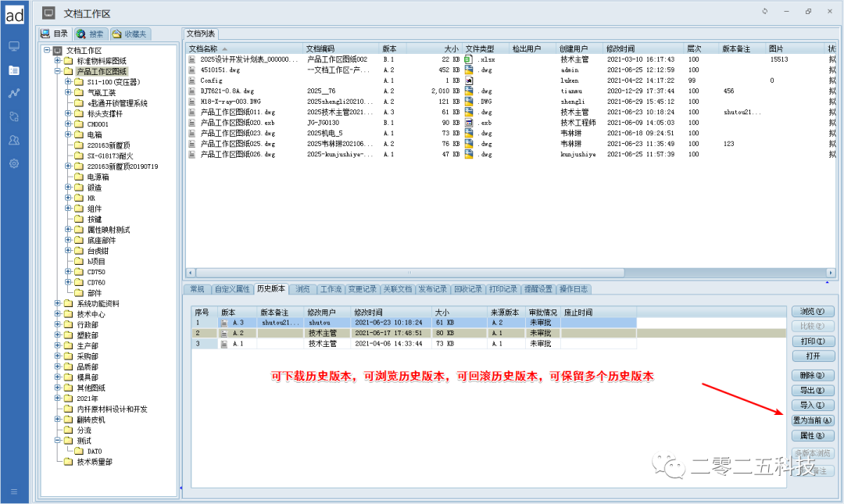This screenshot has height=504, width=844.
Task: Open the 常规 properties tab
Action: point(197,289)
